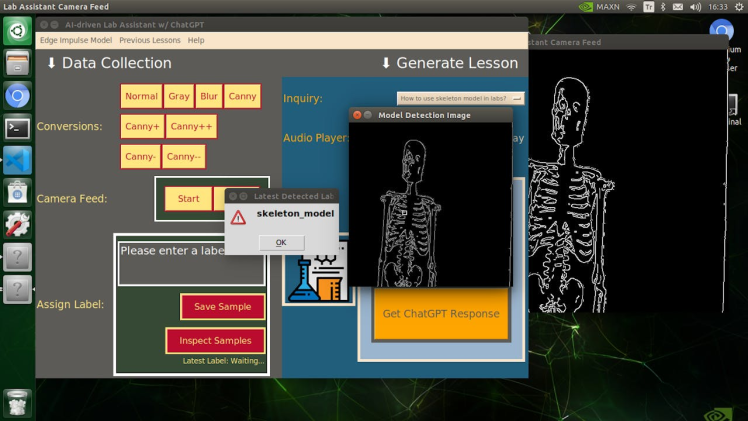Open the Help menu
Screen dimensions: 748x421
tap(196, 41)
